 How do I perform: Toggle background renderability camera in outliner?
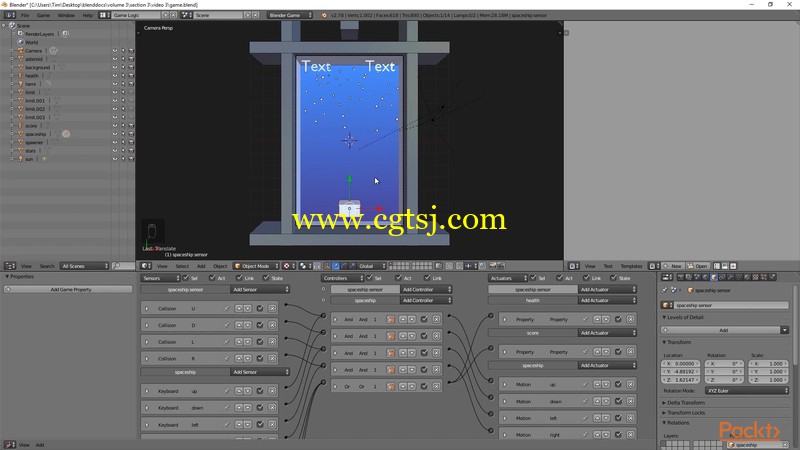pyautogui.click(x=131, y=67)
